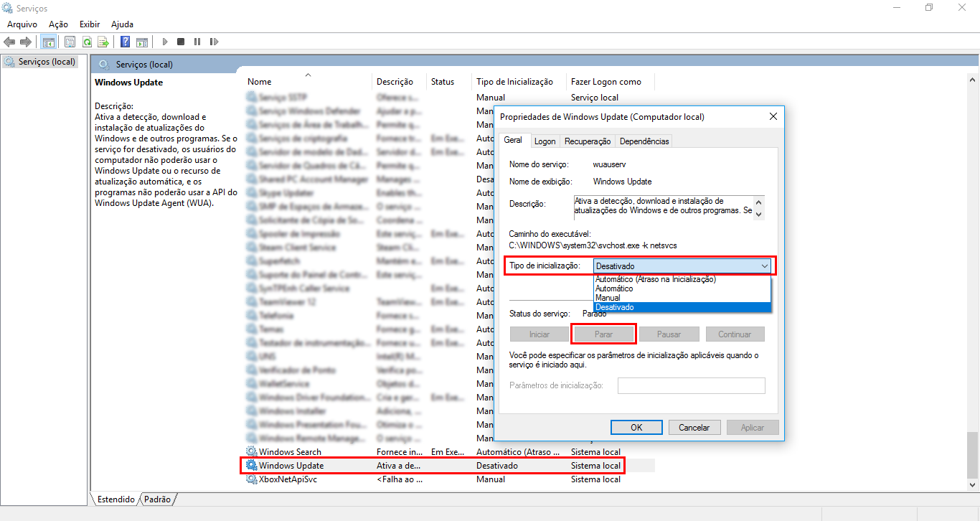Click the Manual cell of XboxNetApiSvc row
Image resolution: width=980 pixels, height=521 pixels.
[x=491, y=479]
